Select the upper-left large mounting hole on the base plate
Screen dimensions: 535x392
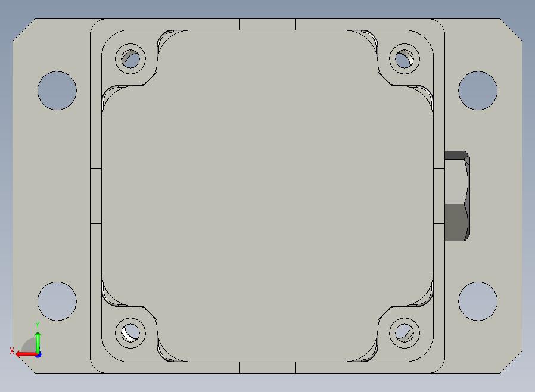[x=57, y=91]
